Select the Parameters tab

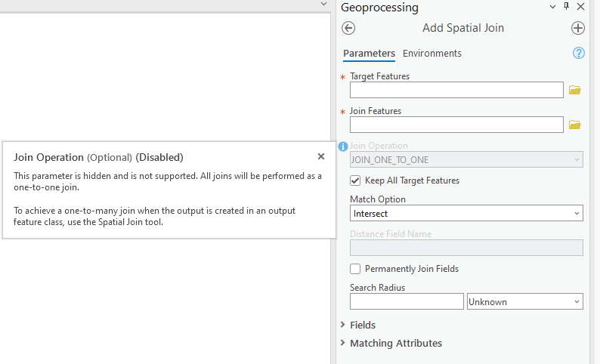(369, 54)
